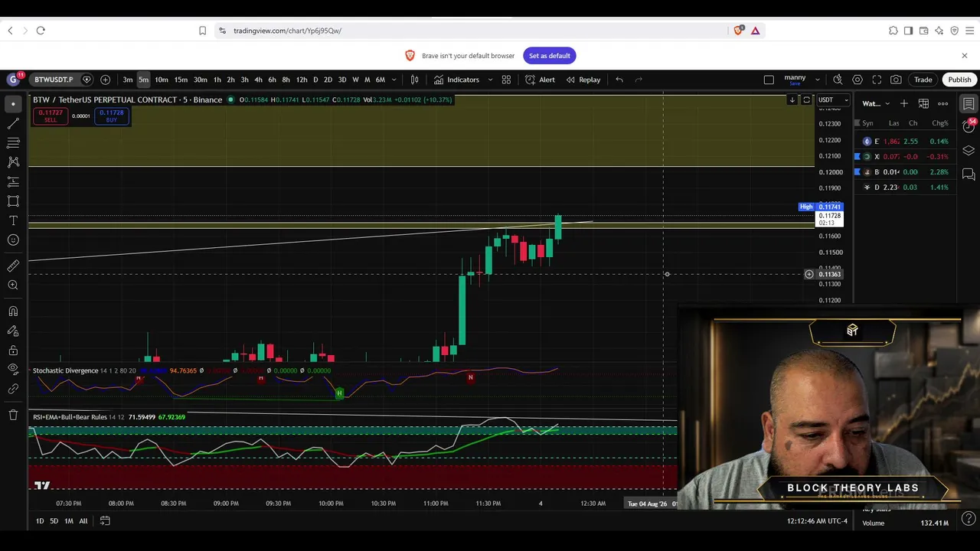
Task: Open the long position forecasting tools
Action: pos(13,182)
